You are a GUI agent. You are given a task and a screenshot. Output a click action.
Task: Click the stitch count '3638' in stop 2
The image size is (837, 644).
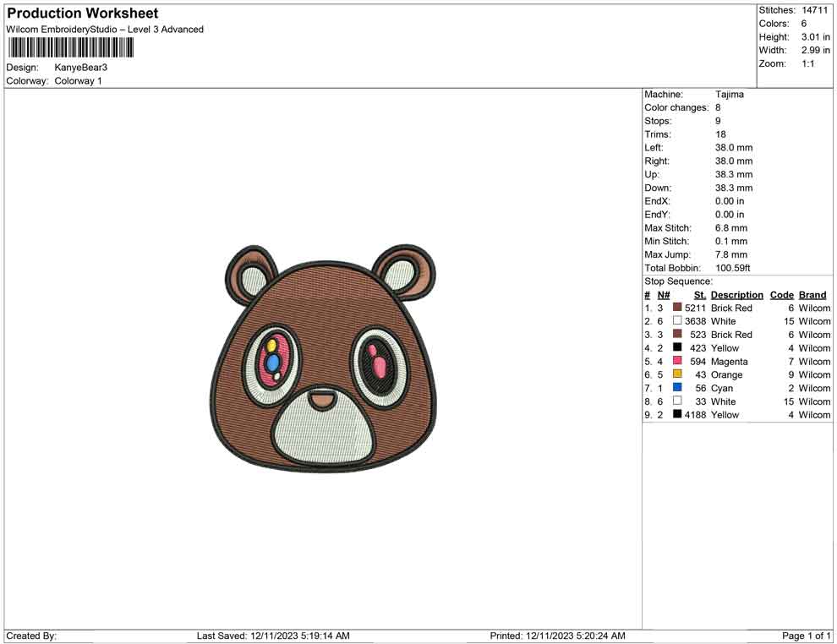[695, 321]
